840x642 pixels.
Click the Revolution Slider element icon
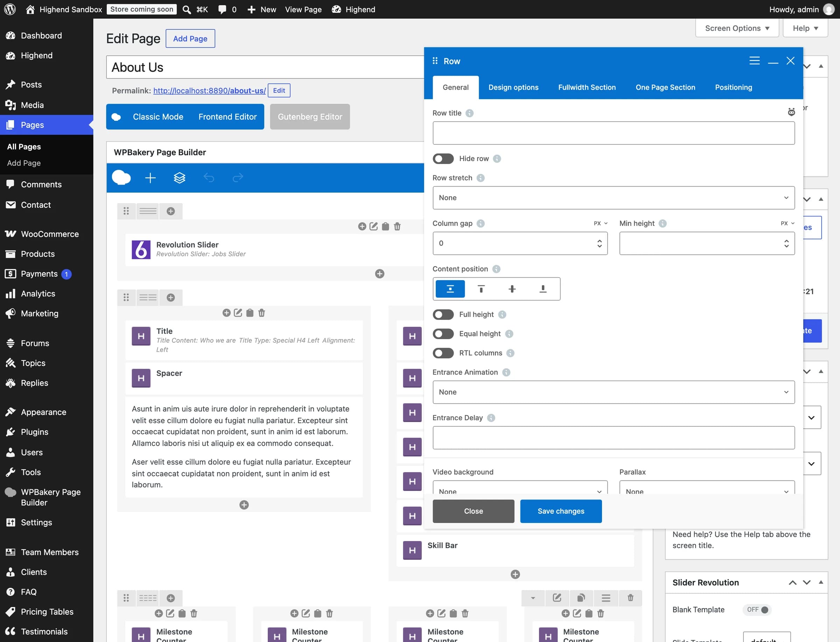tap(141, 249)
